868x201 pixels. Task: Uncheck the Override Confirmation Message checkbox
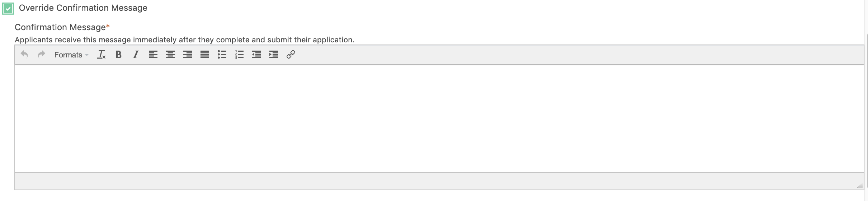click(x=8, y=8)
